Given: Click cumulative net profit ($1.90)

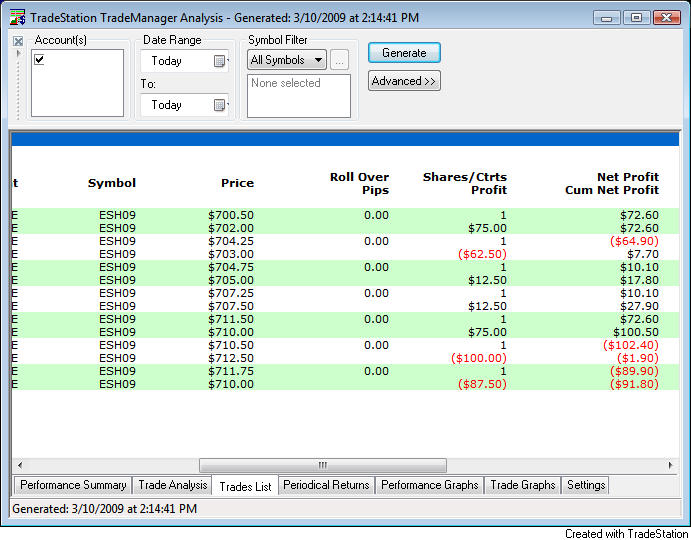Looking at the screenshot, I should 638,358.
